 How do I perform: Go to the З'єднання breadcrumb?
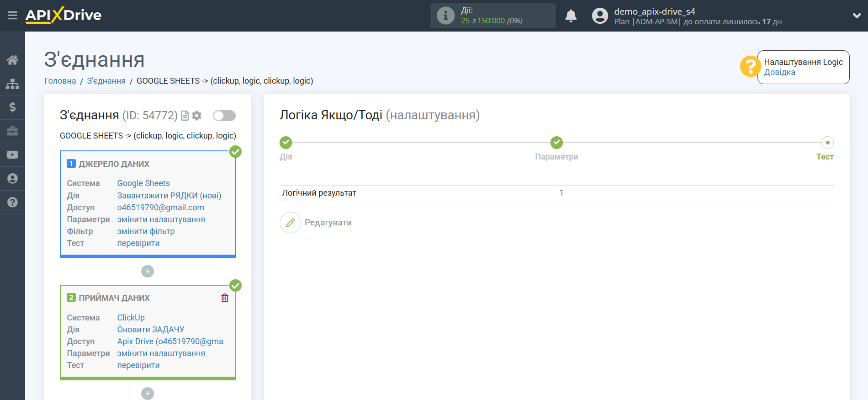[106, 81]
